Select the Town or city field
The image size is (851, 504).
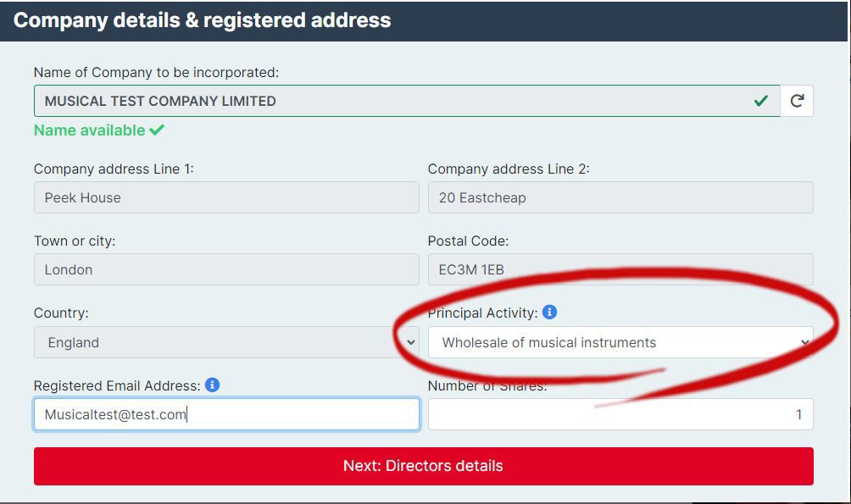pos(225,269)
